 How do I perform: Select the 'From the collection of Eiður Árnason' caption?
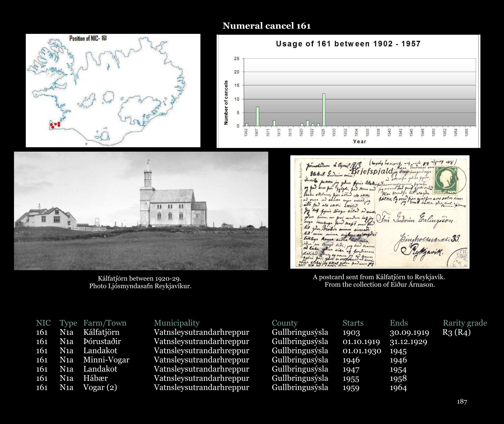pyautogui.click(x=380, y=285)
